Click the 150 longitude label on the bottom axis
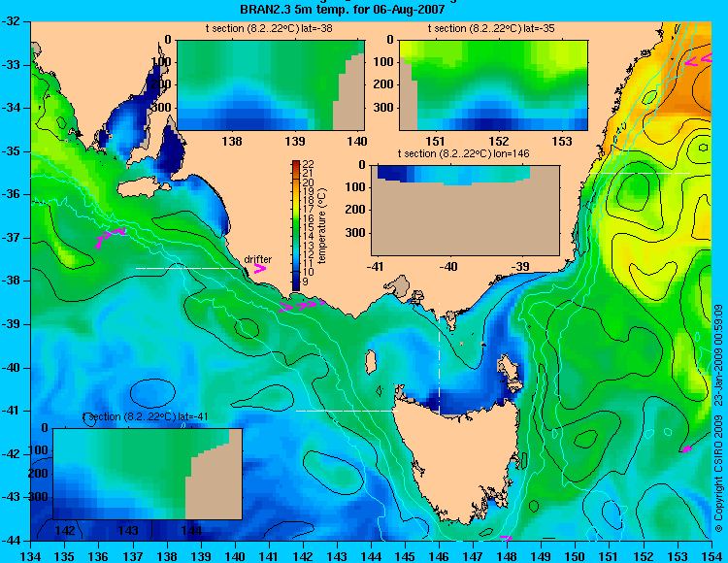 [576, 556]
